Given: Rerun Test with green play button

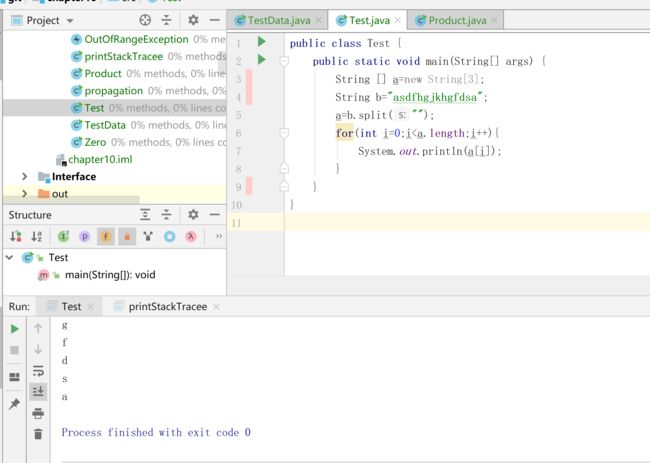Looking at the screenshot, I should 15,329.
